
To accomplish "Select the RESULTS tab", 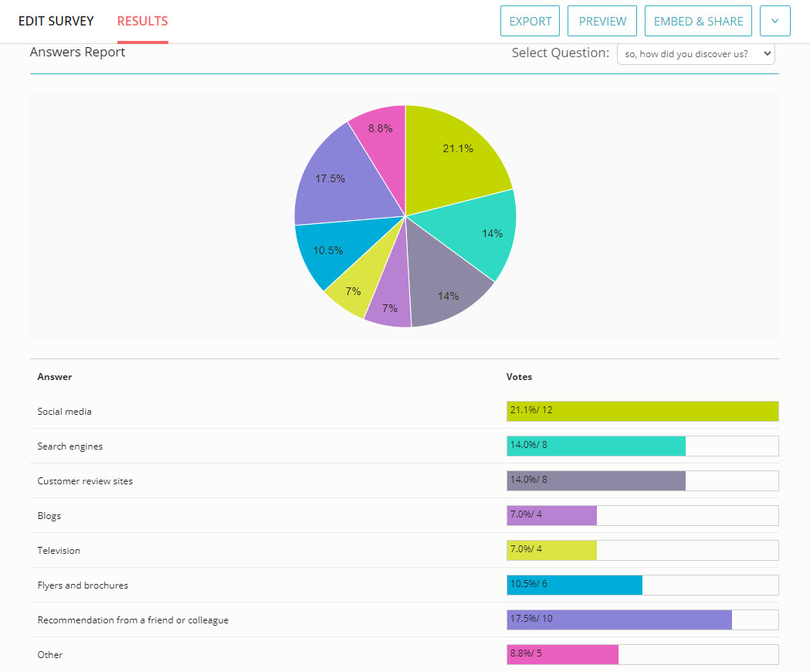I will pyautogui.click(x=142, y=21).
